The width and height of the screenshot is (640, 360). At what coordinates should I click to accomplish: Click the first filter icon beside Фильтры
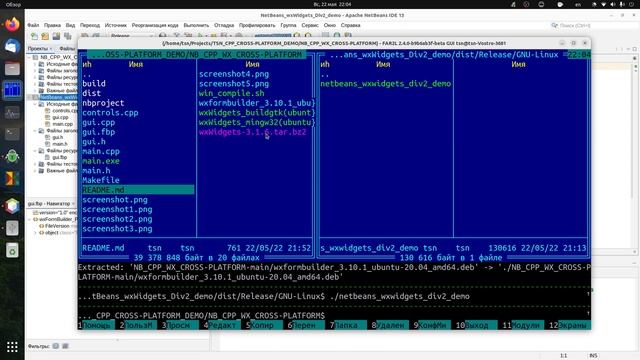[x=56, y=346]
